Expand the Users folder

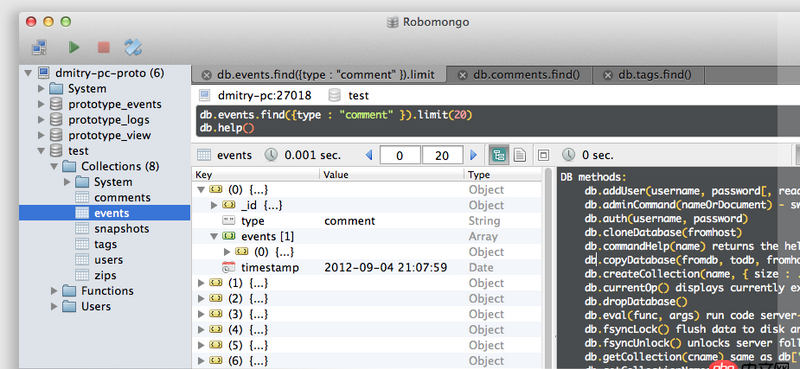click(54, 306)
